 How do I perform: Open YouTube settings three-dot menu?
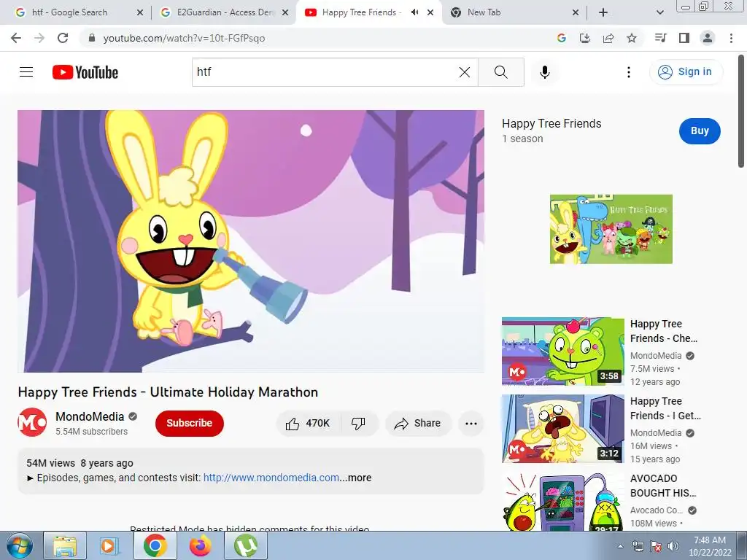point(628,72)
